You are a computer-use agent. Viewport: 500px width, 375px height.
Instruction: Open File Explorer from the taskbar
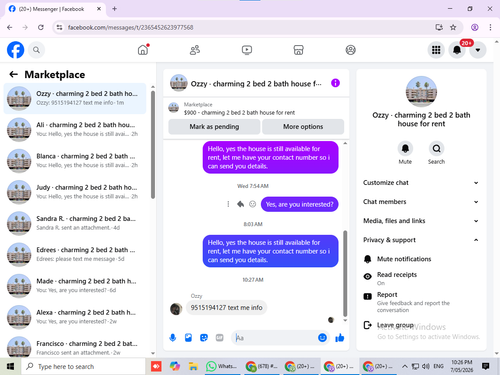click(x=193, y=366)
